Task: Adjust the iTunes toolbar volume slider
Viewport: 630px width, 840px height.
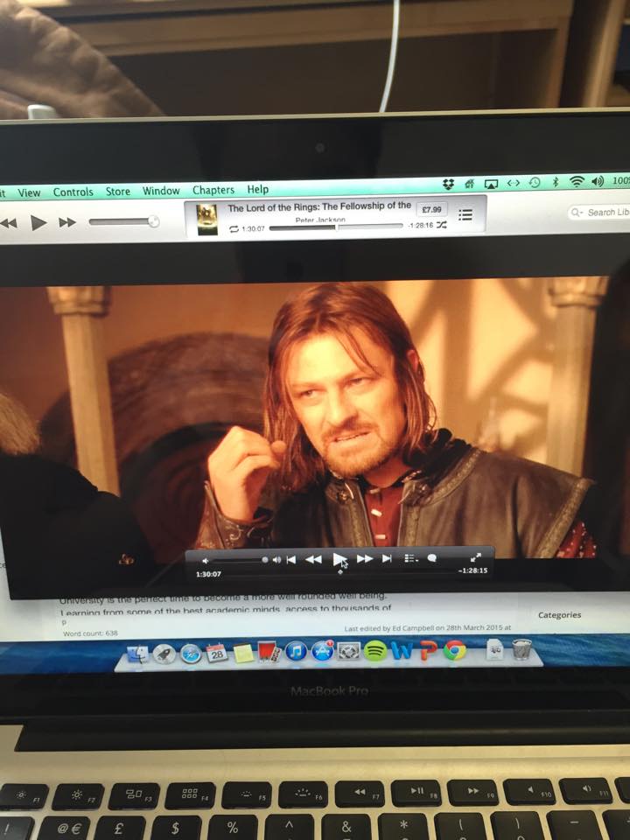Action: tap(123, 221)
